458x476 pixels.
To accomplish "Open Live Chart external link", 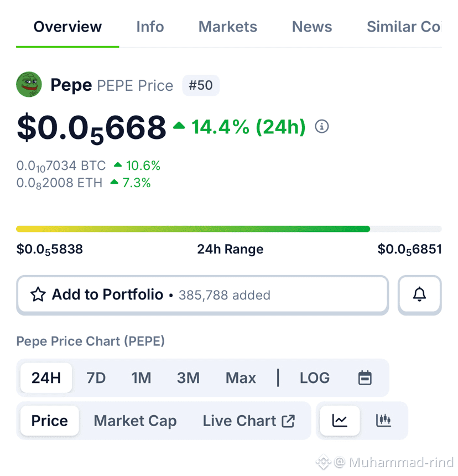I will [x=248, y=421].
